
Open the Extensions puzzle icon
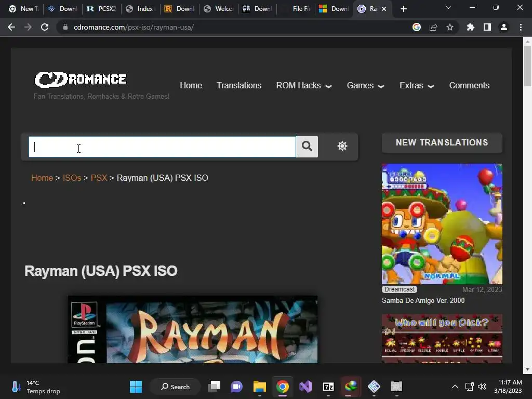(x=471, y=27)
